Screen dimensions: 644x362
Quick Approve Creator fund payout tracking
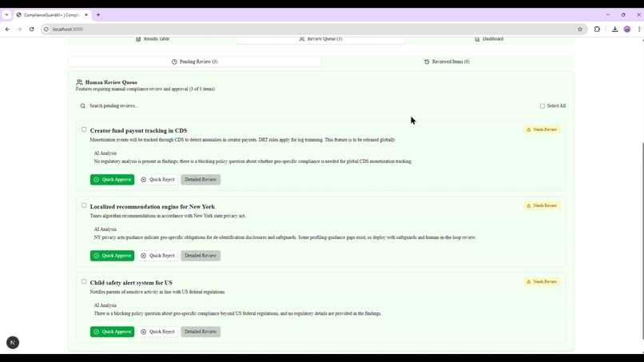point(112,180)
